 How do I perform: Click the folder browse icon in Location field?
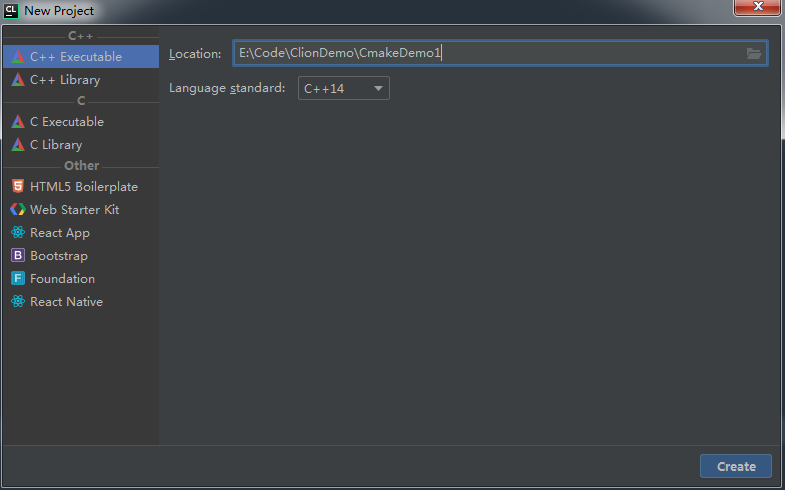point(753,53)
